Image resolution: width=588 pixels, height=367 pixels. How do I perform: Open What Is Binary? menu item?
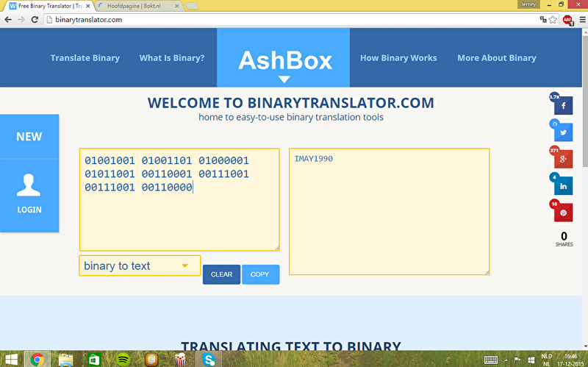pyautogui.click(x=172, y=58)
